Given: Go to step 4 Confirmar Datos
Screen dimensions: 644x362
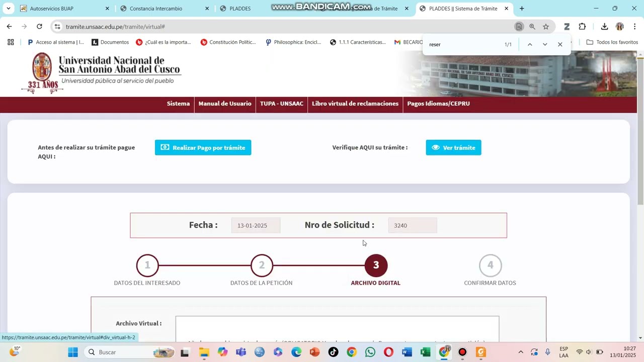Looking at the screenshot, I should pos(490,265).
